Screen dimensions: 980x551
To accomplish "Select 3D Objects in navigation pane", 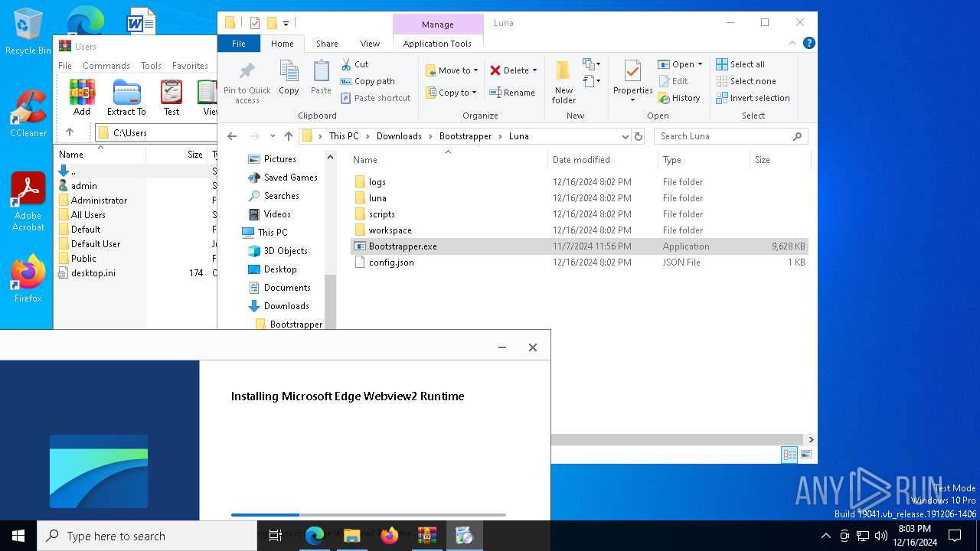I will [286, 251].
